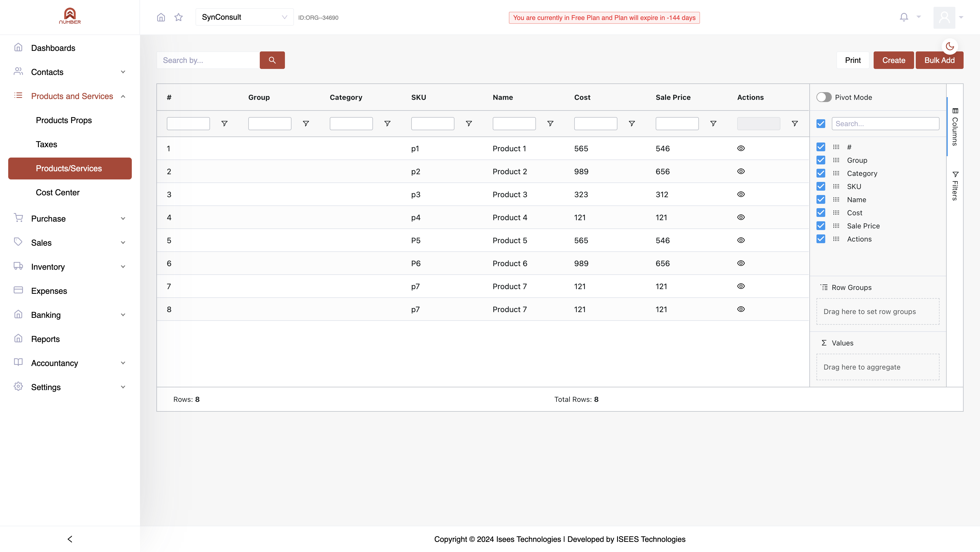Expand the Settings menu
Image resolution: width=980 pixels, height=552 pixels.
coord(70,387)
